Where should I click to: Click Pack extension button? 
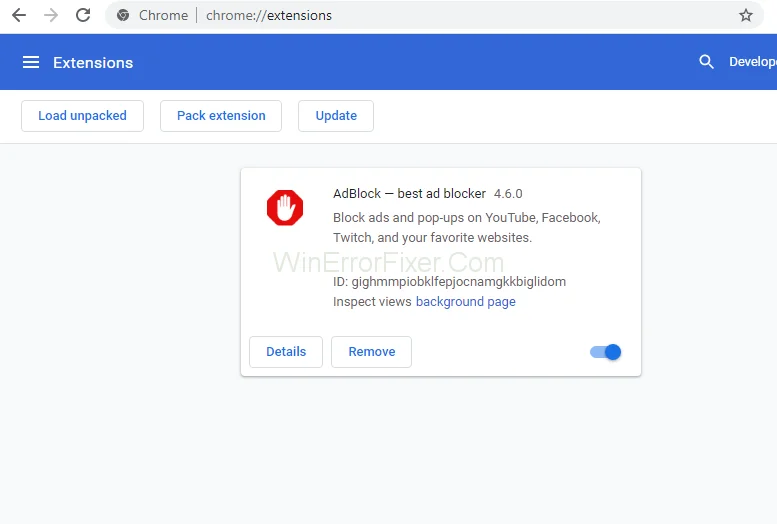point(221,116)
